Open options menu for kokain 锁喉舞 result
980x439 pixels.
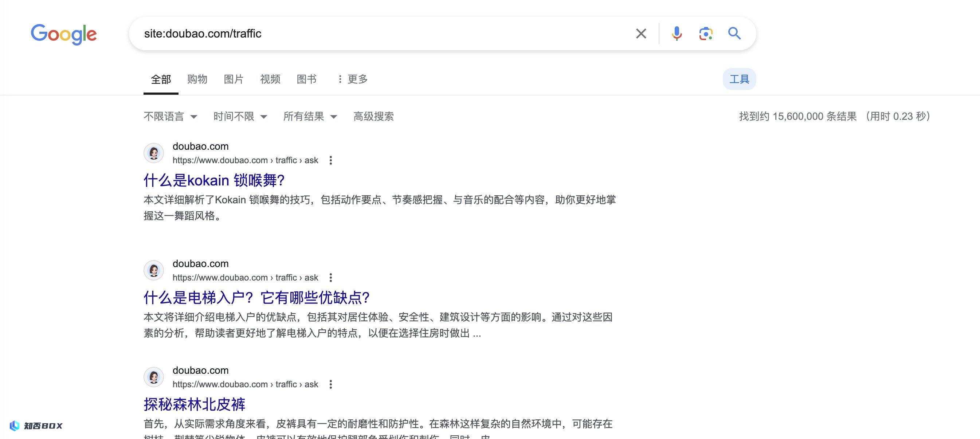[x=330, y=160]
